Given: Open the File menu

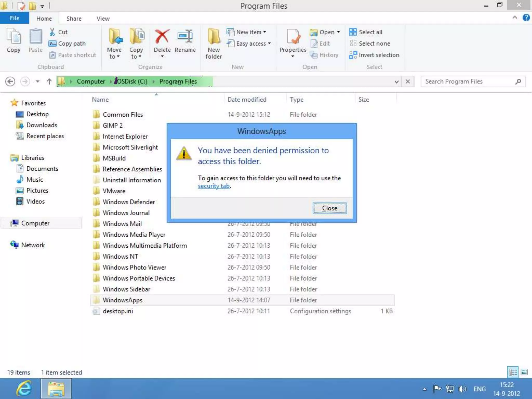Looking at the screenshot, I should tap(15, 18).
